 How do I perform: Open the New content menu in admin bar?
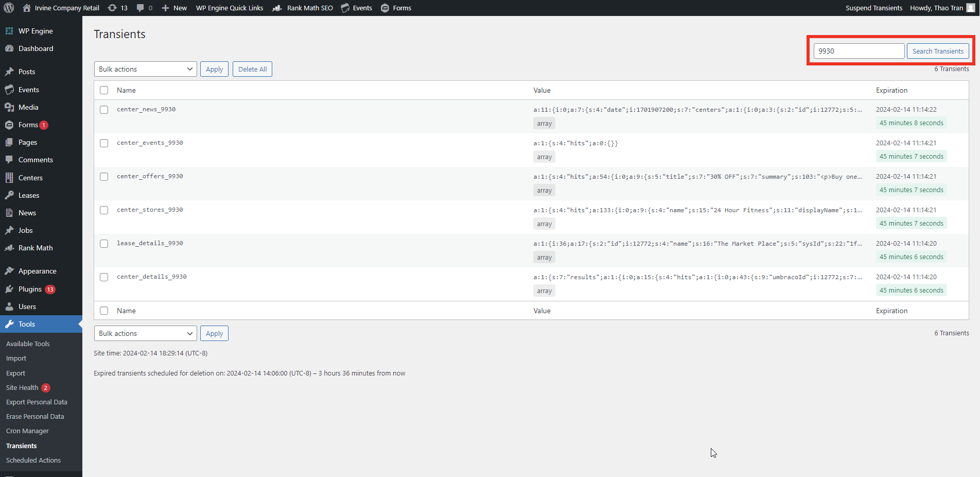point(174,8)
